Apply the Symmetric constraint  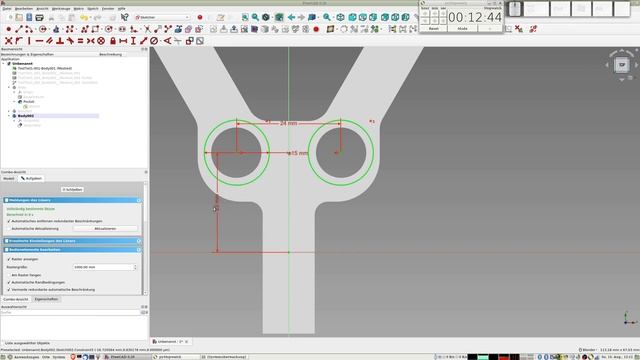[x=91, y=41]
